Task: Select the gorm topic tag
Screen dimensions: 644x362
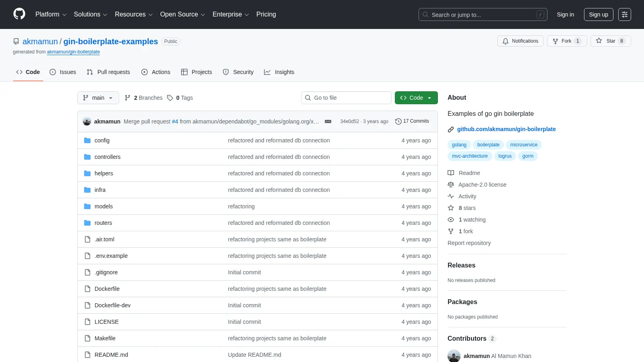Action: pyautogui.click(x=528, y=156)
